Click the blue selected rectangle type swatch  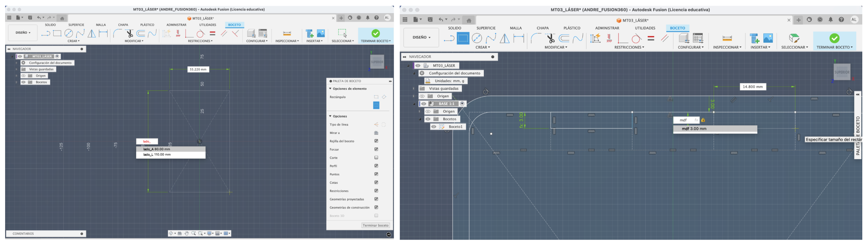tap(376, 106)
